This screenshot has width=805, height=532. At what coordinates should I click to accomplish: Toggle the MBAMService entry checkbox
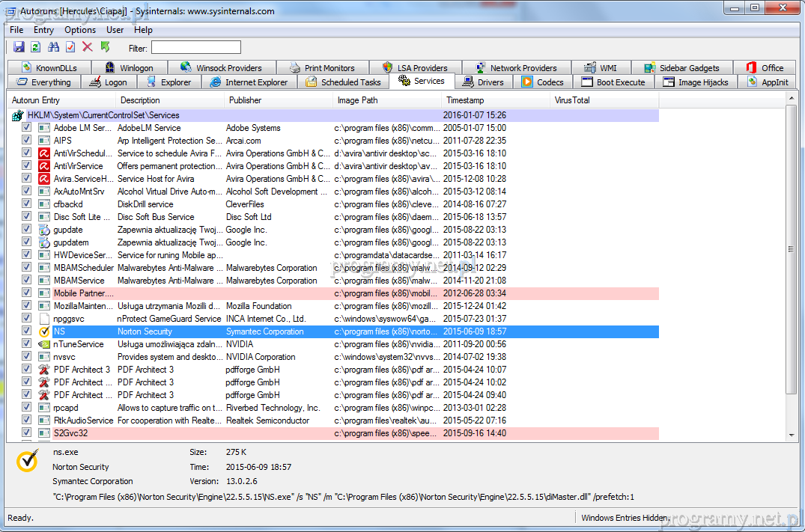(x=27, y=281)
